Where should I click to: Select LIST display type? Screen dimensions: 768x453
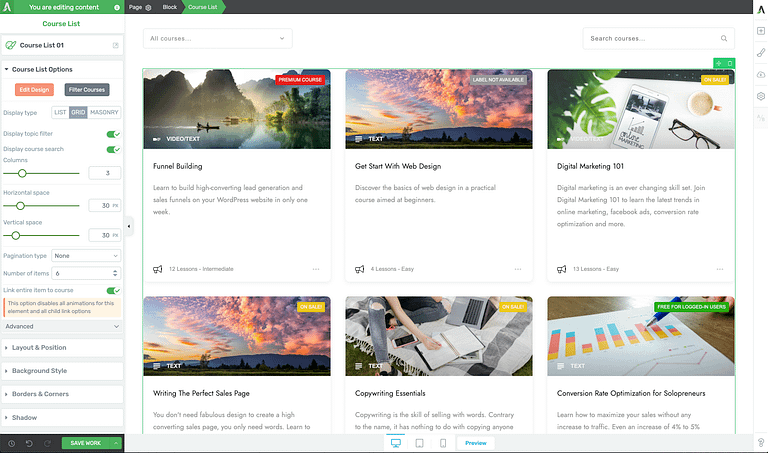(x=60, y=112)
